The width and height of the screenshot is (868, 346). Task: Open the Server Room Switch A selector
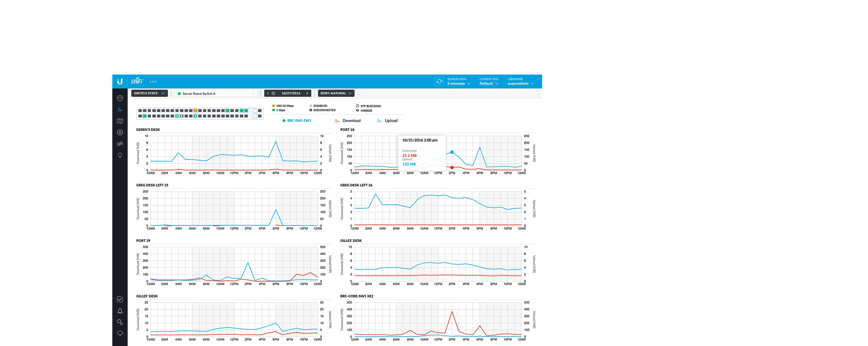(216, 94)
